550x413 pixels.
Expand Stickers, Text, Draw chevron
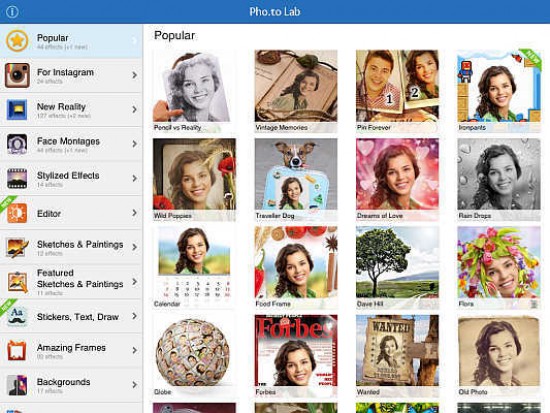click(135, 316)
